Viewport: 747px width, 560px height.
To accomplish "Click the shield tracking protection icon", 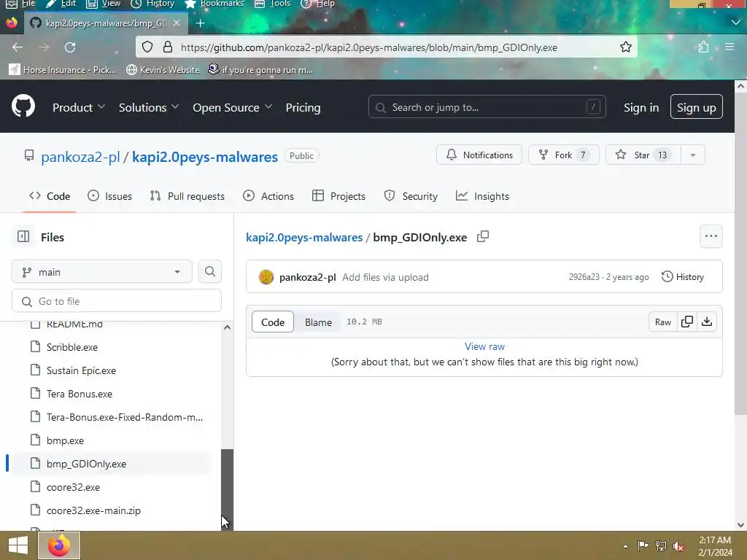I will pyautogui.click(x=147, y=47).
